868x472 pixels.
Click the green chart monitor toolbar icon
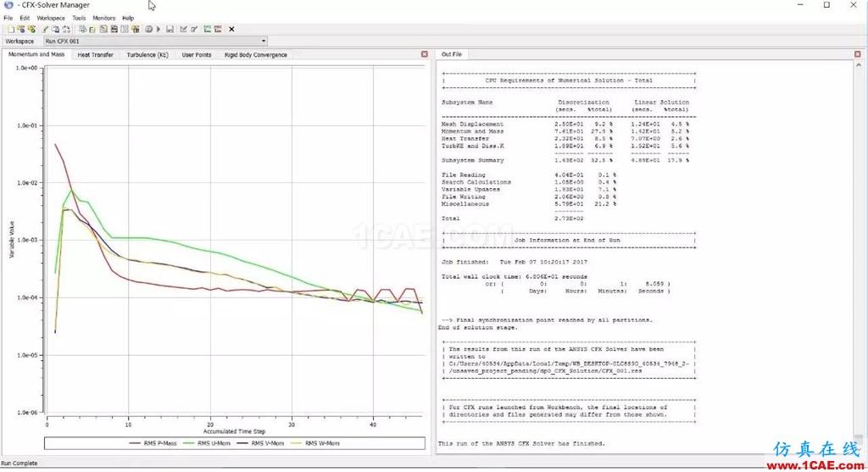[207, 29]
